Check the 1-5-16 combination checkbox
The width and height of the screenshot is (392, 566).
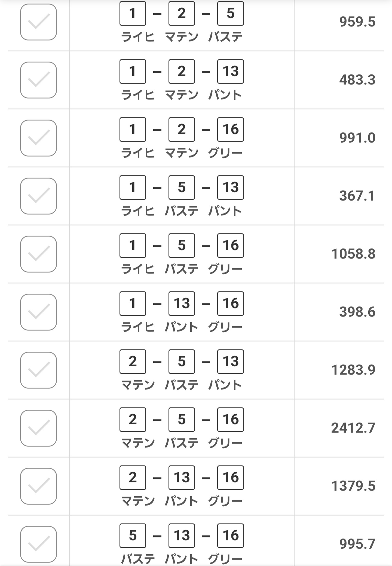[38, 254]
